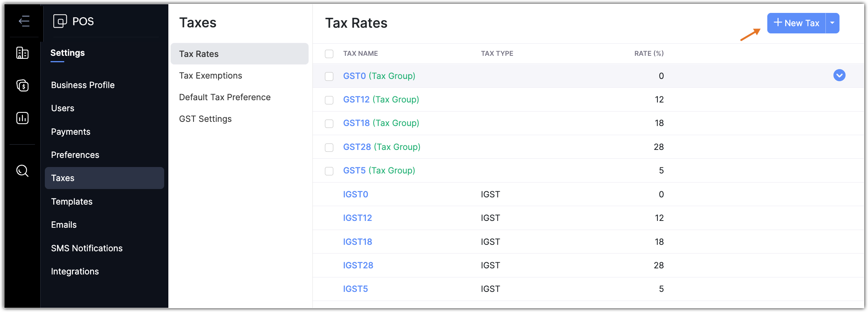Open the GST0 row action dropdown

point(839,76)
